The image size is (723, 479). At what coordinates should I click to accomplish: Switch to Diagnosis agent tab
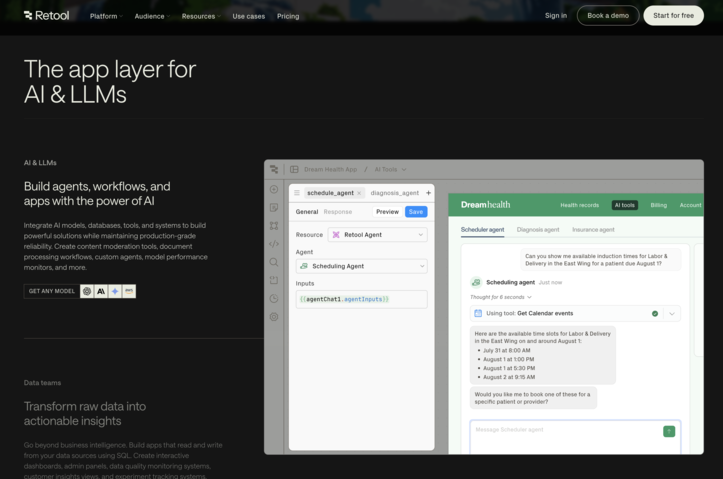[538, 230]
